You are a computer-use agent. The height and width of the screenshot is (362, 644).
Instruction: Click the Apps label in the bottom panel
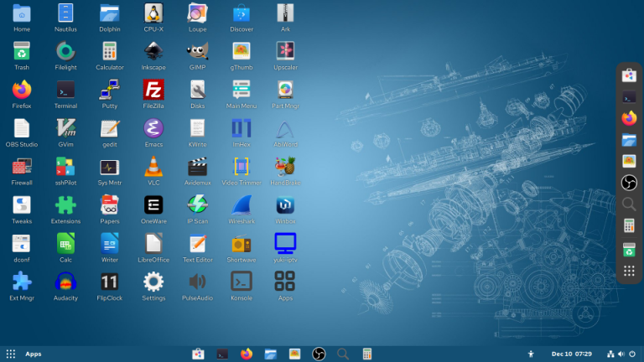[x=34, y=354]
